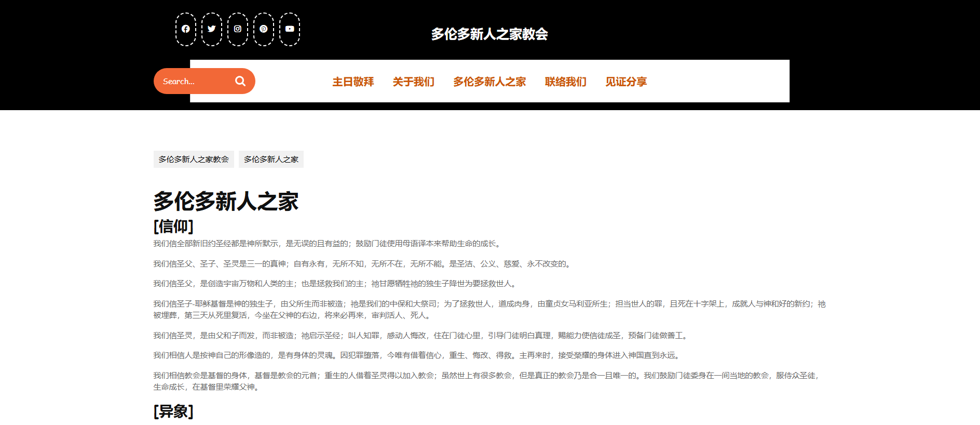This screenshot has height=425, width=980.
Task: Open the 见证分享 menu item
Action: point(626,82)
